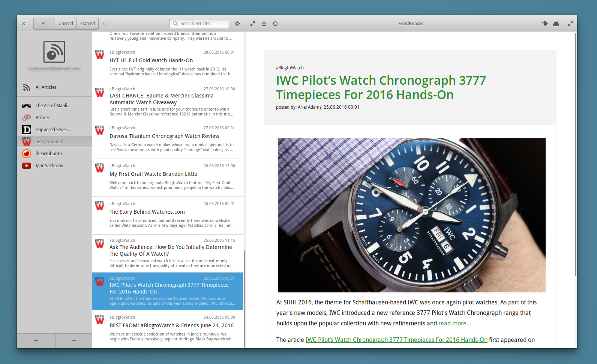
Task: Add a new feed with plus button
Action: coord(36,341)
